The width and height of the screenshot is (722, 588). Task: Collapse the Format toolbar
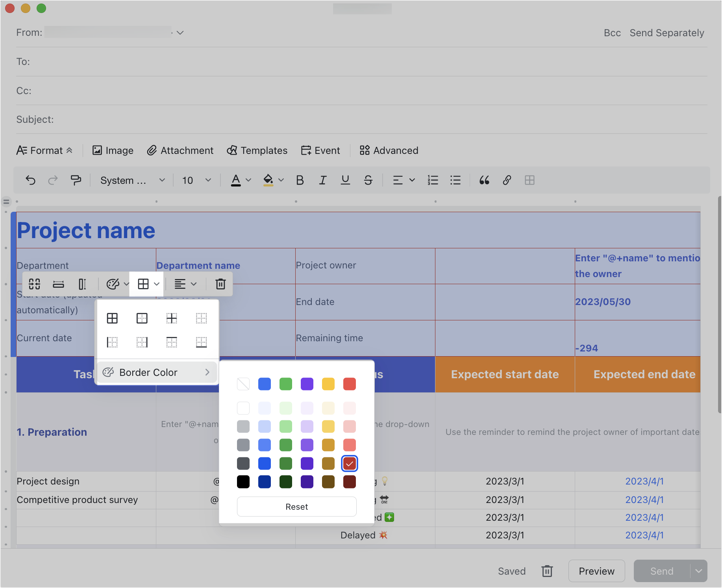pos(44,150)
